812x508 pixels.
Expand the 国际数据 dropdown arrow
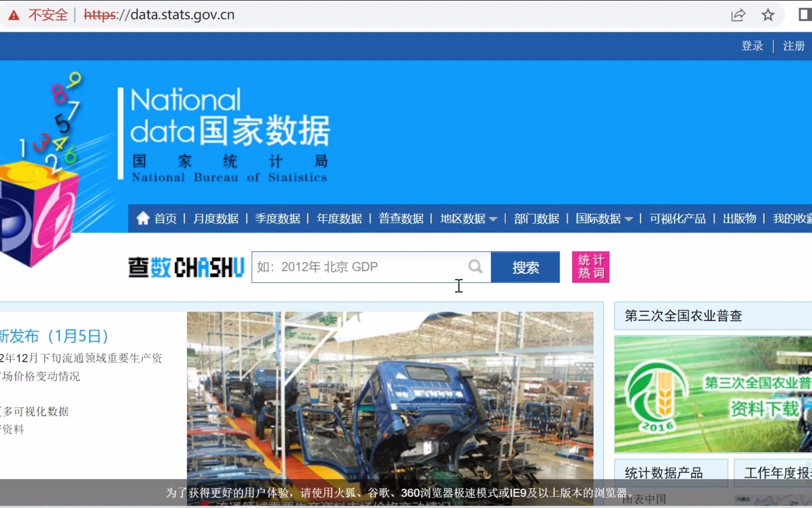click(x=629, y=219)
